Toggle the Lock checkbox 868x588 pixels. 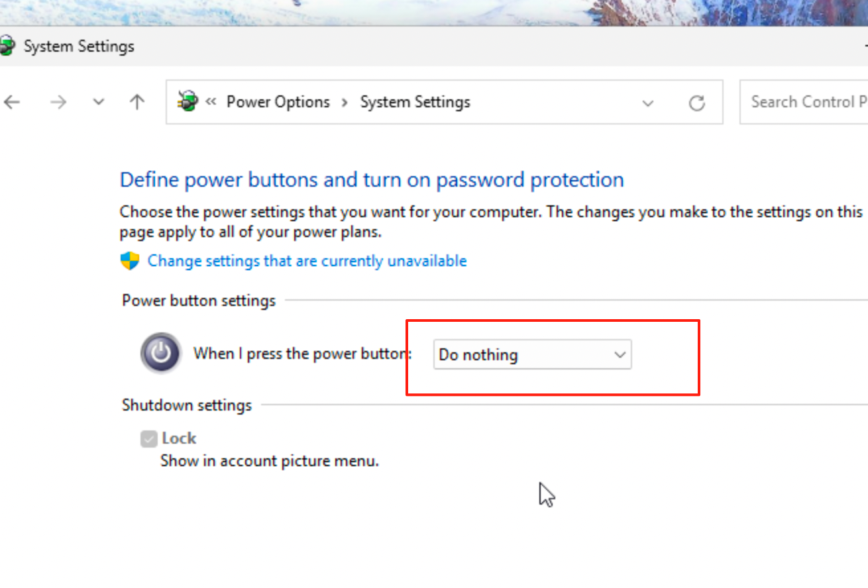point(149,439)
